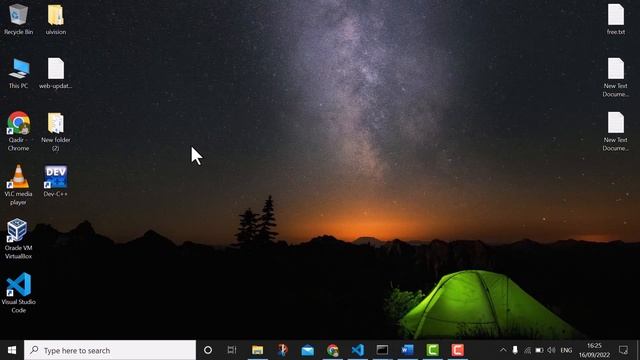Check battery status in system tray
The height and width of the screenshot is (360, 640).
click(x=539, y=350)
